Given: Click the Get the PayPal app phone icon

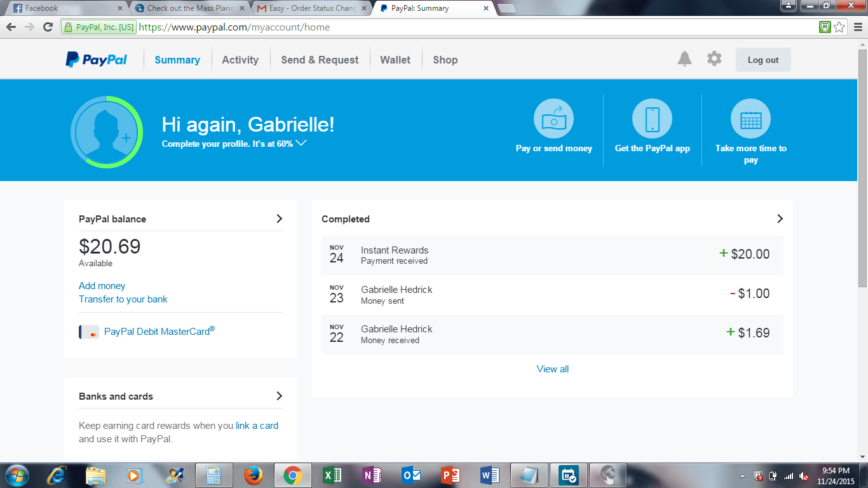Looking at the screenshot, I should [652, 118].
